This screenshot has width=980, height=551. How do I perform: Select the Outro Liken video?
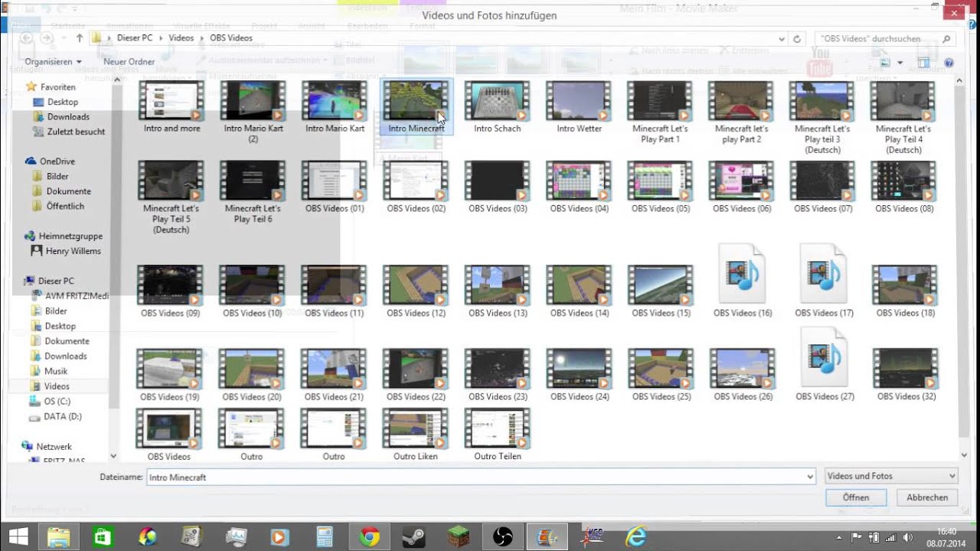click(416, 434)
